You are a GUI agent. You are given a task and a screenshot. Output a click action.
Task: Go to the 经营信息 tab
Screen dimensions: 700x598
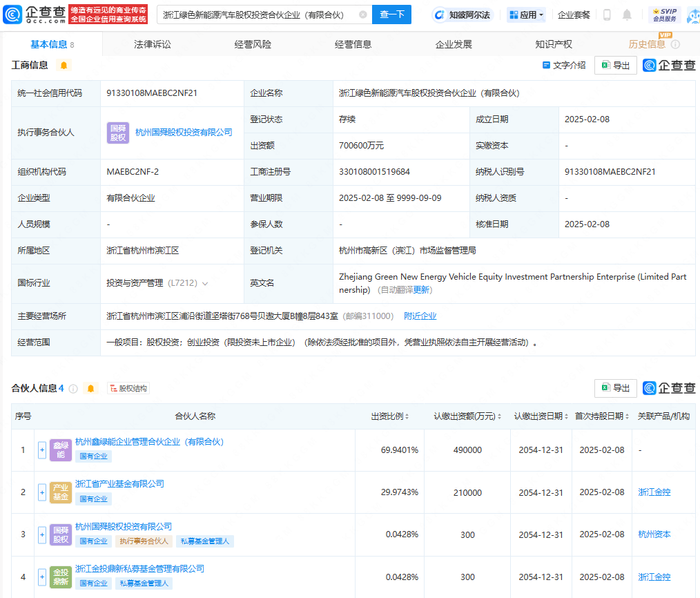(x=353, y=44)
